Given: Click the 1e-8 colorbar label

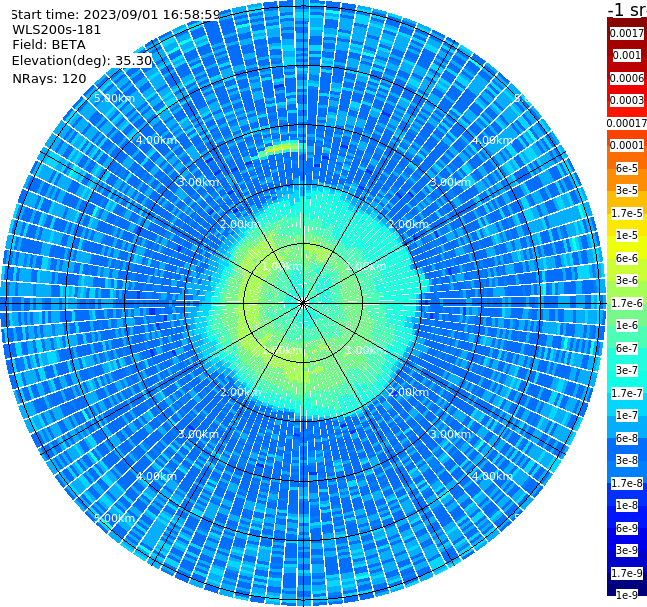Looking at the screenshot, I should [x=627, y=505].
